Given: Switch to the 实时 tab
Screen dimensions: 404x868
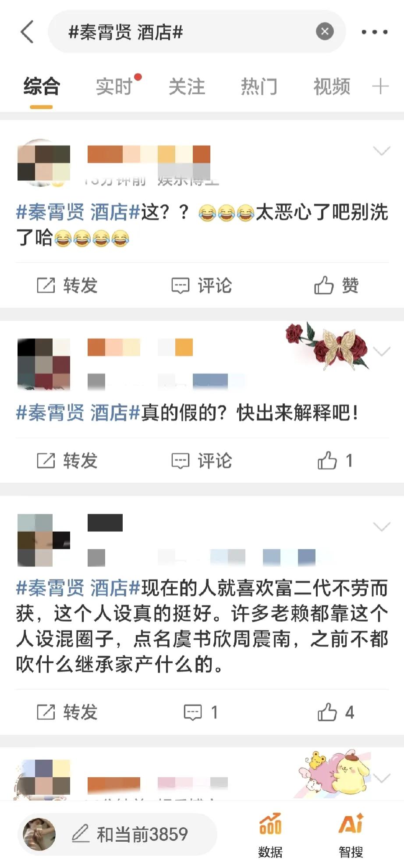Looking at the screenshot, I should [x=115, y=86].
